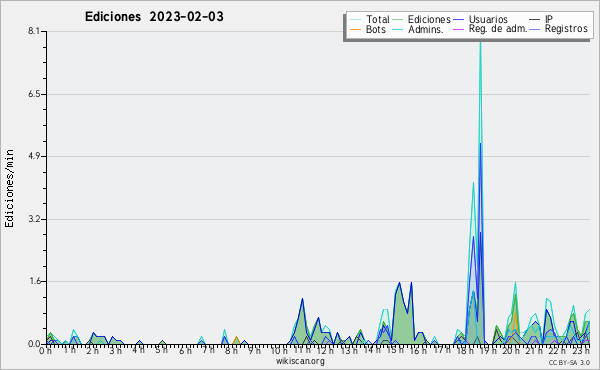Screen dimensions: 600x370
Task: Click the orange Bots legend line swatch
Action: (x=355, y=29)
